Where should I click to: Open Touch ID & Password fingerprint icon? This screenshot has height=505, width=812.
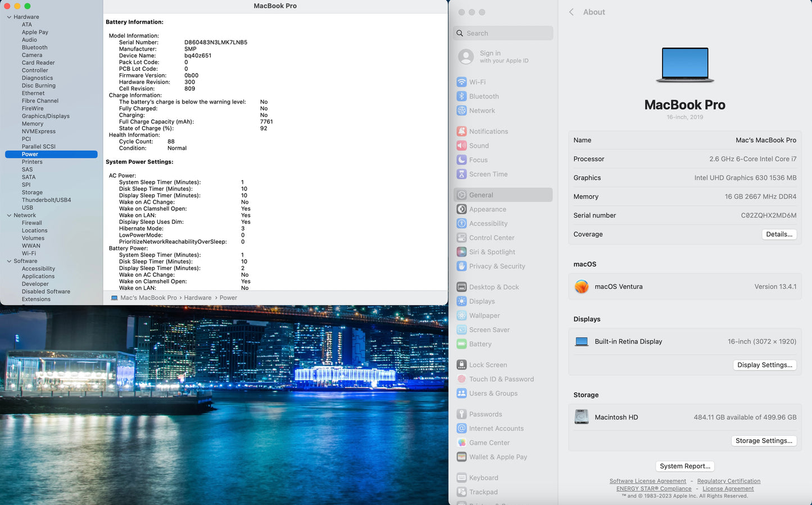pyautogui.click(x=461, y=379)
